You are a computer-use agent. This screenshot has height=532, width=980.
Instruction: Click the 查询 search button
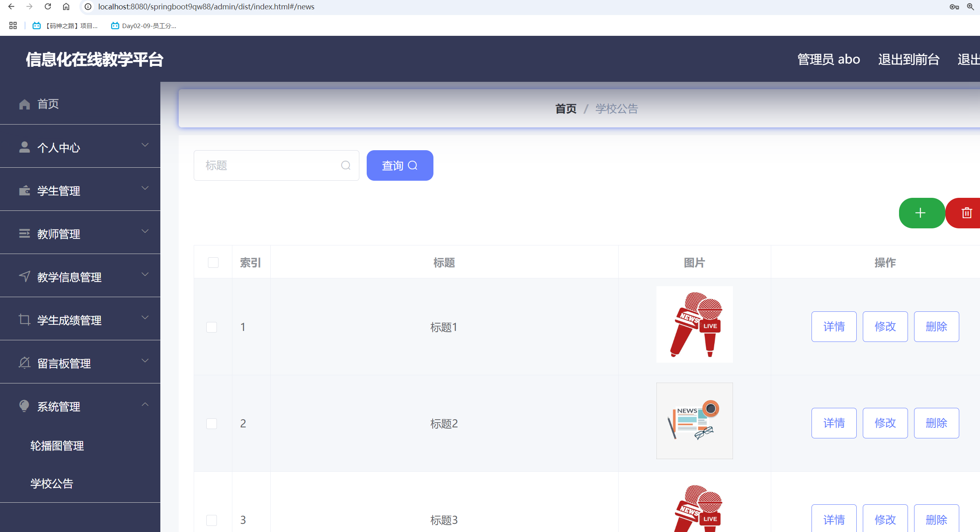400,165
